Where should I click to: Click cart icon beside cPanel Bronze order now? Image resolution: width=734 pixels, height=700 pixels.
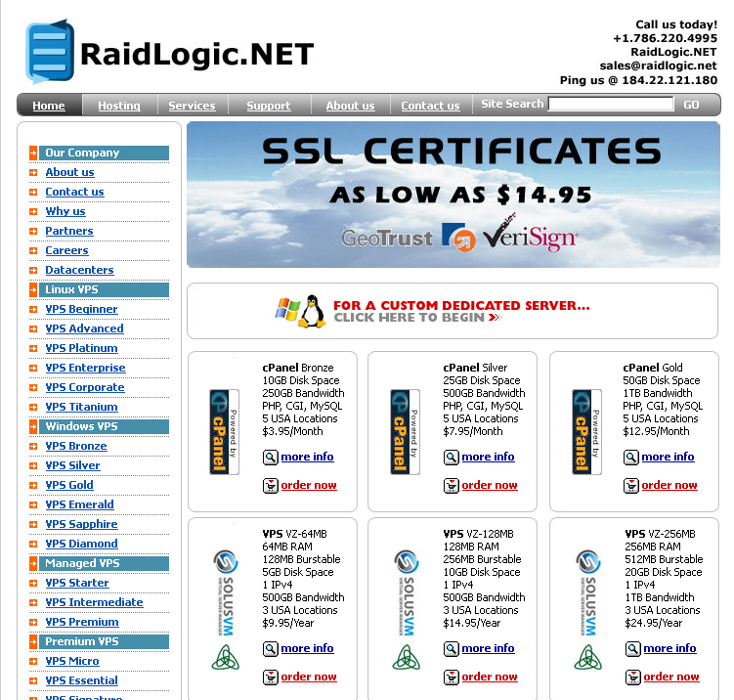[x=270, y=486]
